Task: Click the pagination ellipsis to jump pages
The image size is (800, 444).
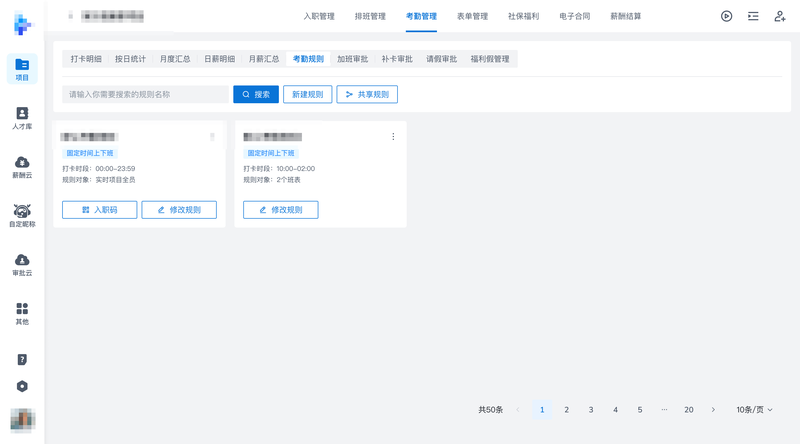Action: point(664,410)
